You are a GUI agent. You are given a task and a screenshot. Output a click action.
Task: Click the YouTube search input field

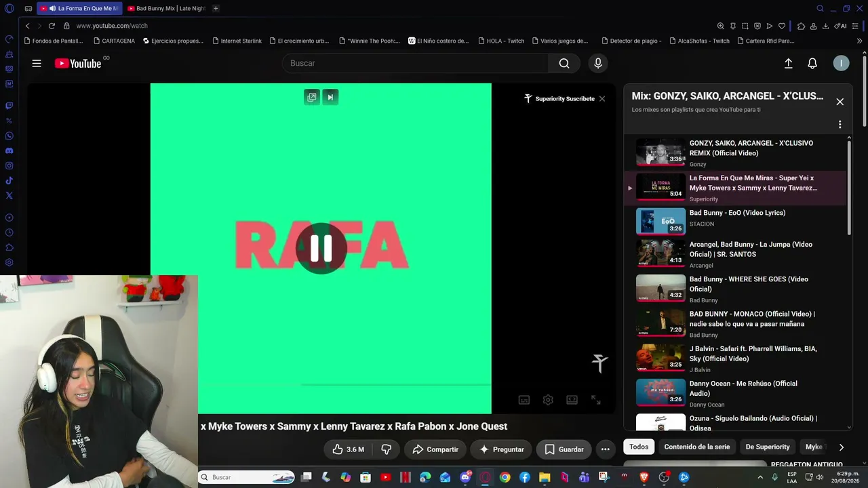(415, 63)
